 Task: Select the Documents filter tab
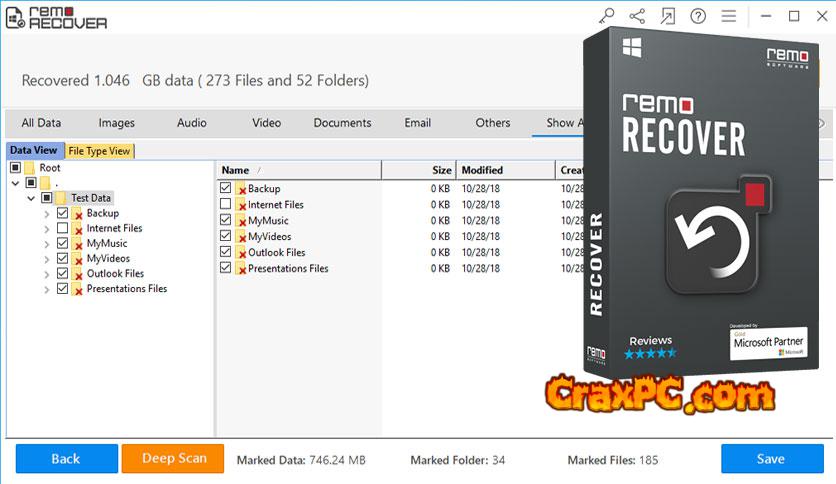point(342,123)
